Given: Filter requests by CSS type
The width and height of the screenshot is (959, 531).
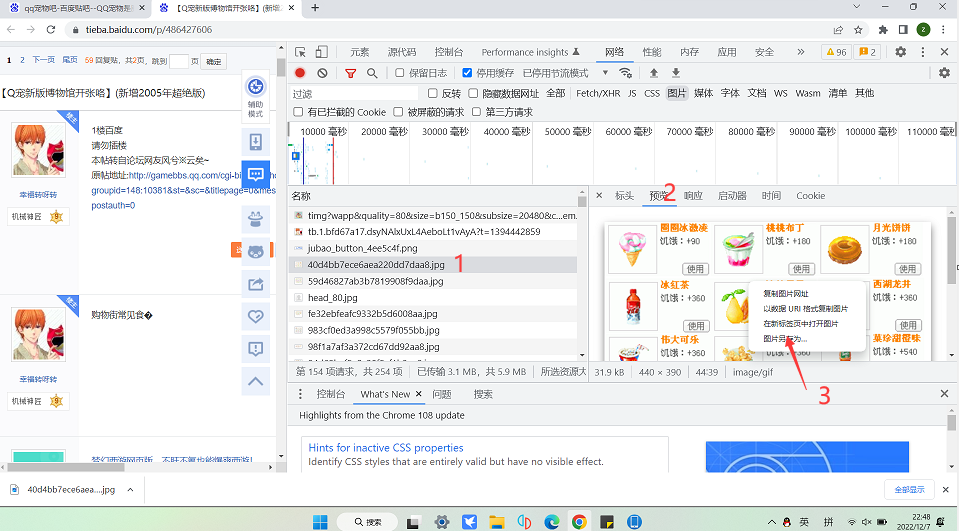Looking at the screenshot, I should tap(652, 93).
